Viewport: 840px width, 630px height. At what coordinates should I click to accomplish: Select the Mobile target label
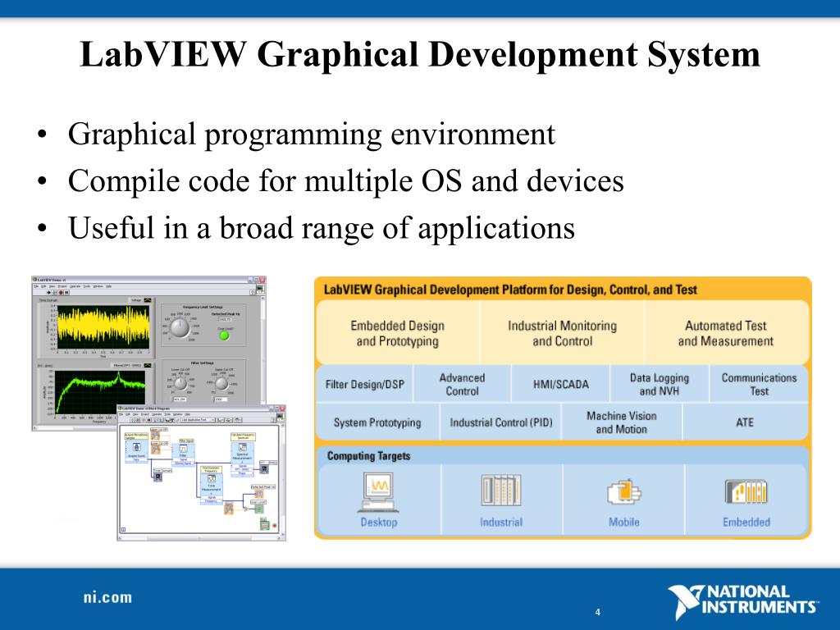[623, 522]
